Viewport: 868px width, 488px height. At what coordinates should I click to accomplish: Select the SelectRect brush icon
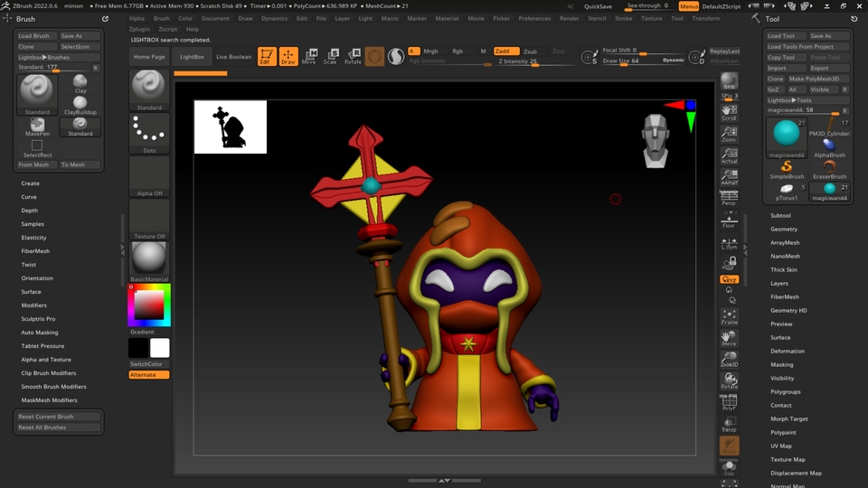pos(37,148)
